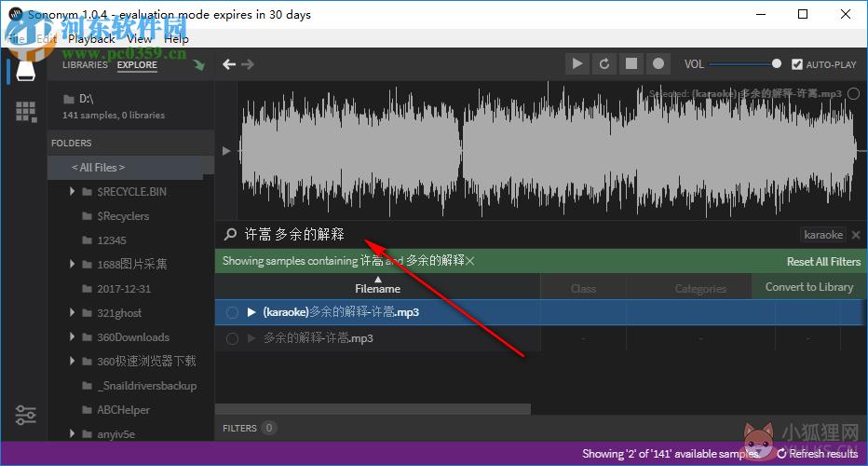Viewport: 868px width, 466px height.
Task: Select the circle marker for the karaoke file row
Action: coord(232,312)
